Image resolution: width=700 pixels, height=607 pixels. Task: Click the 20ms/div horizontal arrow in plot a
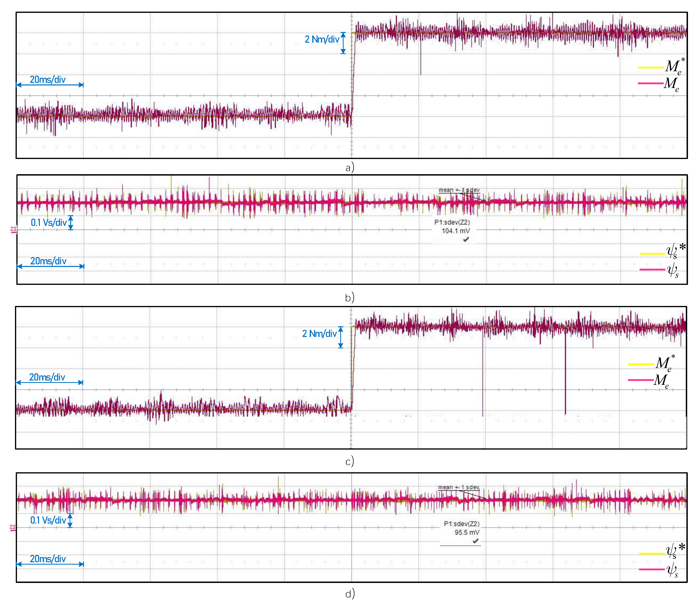point(50,85)
